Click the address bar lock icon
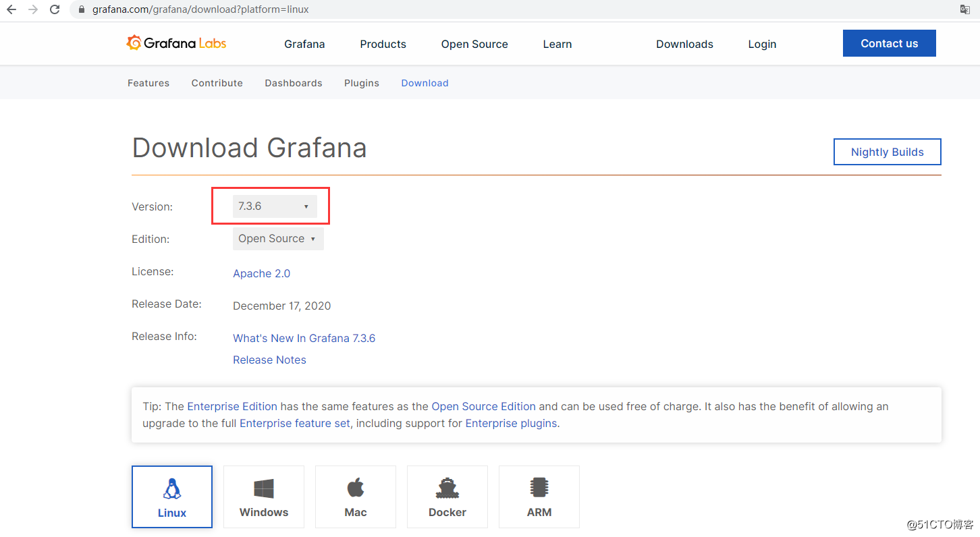The height and width of the screenshot is (537, 980). coord(82,10)
